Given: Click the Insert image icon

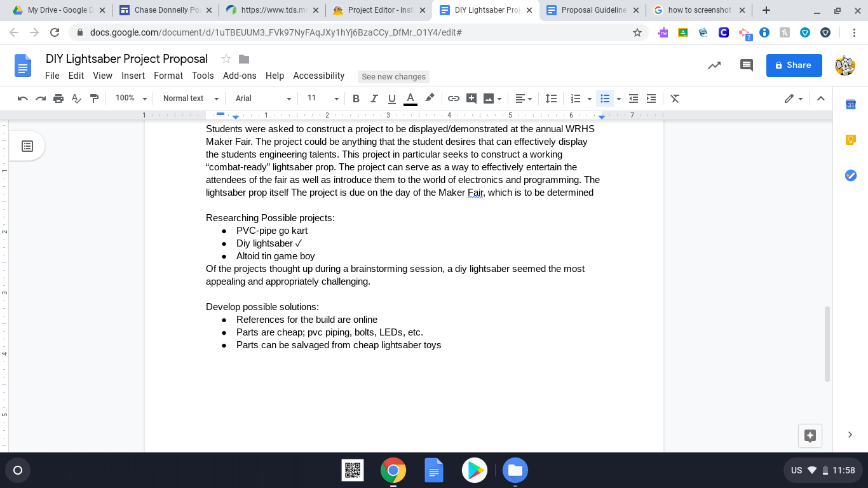Looking at the screenshot, I should (x=489, y=98).
